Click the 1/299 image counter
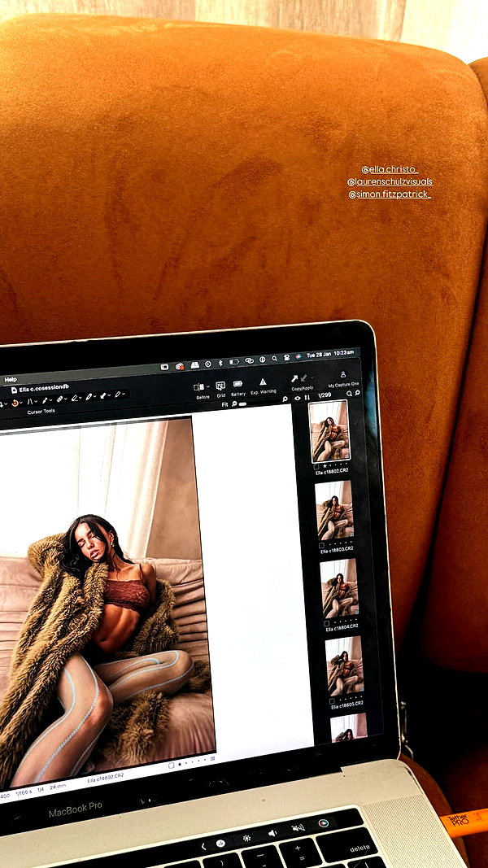 325,395
